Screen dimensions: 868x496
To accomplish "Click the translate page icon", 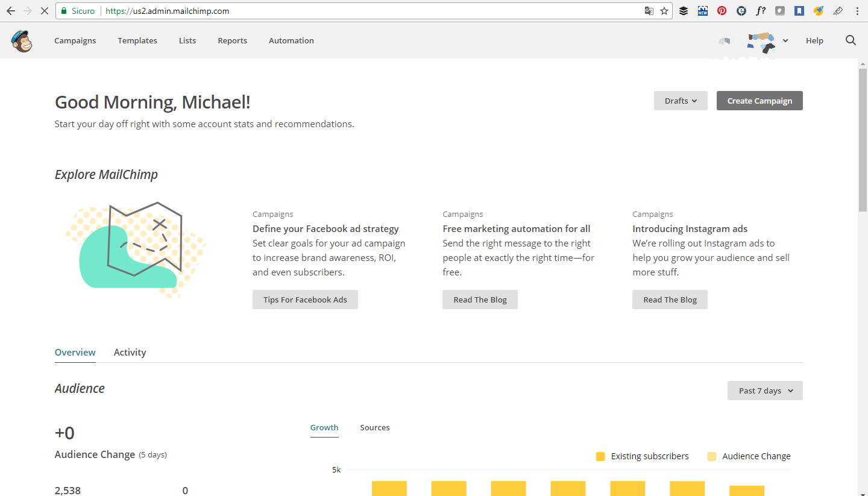I will [x=649, y=11].
